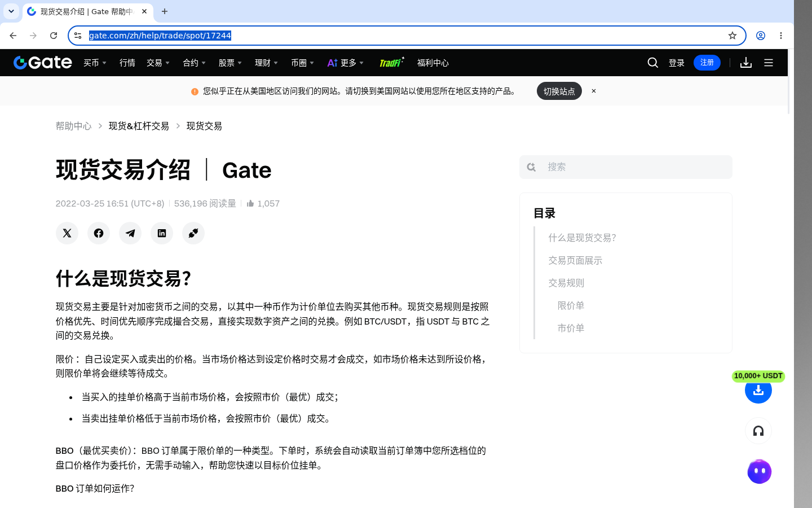Image resolution: width=812 pixels, height=508 pixels.
Task: Close the Gate help tab
Action: click(144, 11)
